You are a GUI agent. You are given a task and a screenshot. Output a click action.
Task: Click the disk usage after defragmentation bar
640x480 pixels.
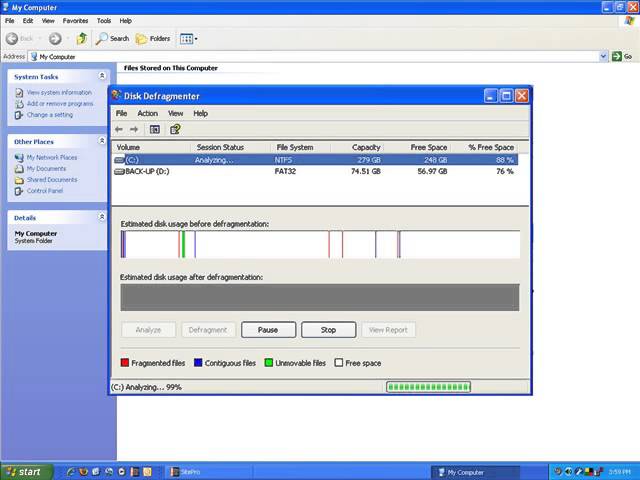click(320, 298)
